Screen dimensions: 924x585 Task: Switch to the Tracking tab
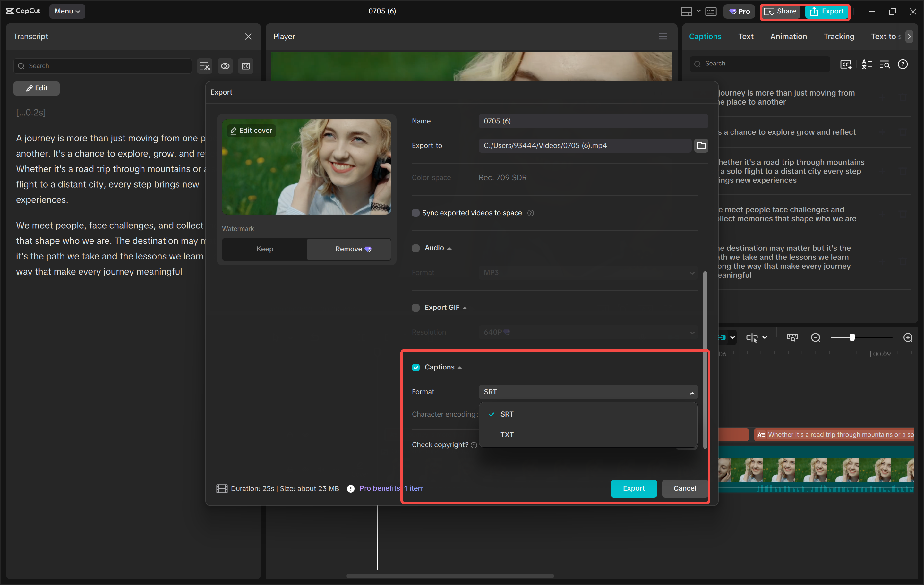point(838,37)
